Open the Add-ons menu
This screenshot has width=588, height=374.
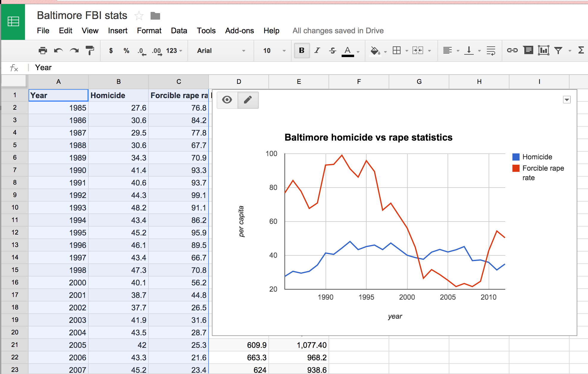(239, 31)
